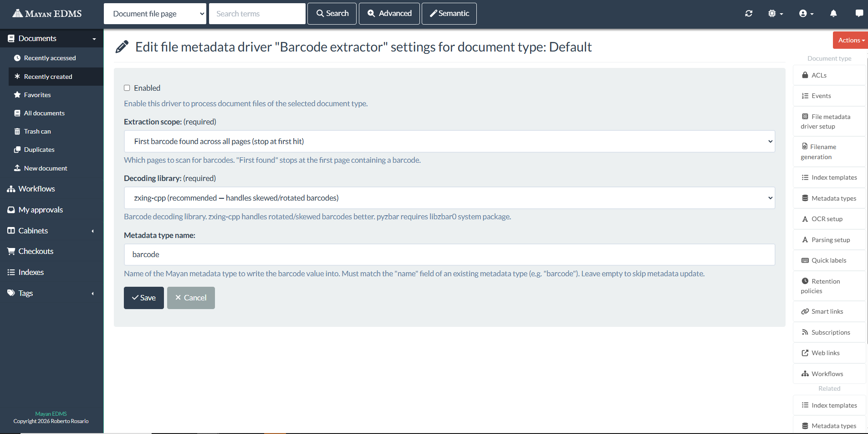
Task: Click the Retention policies clock icon
Action: (805, 281)
